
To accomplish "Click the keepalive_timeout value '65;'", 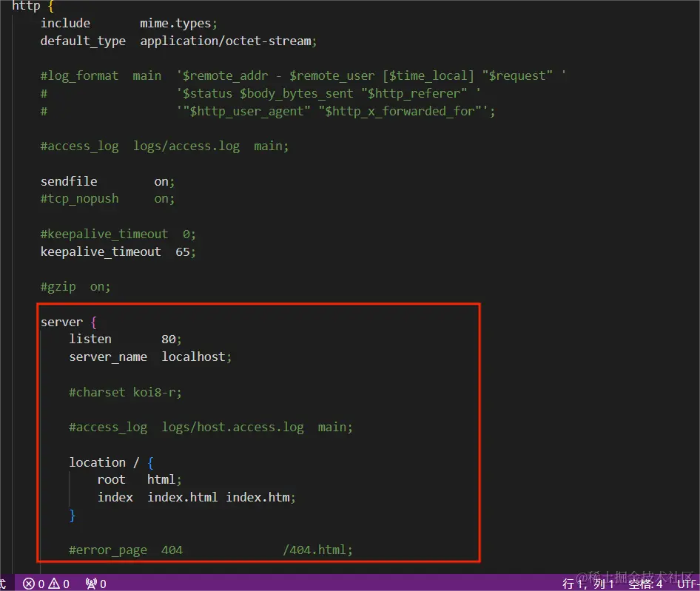I will (x=186, y=251).
